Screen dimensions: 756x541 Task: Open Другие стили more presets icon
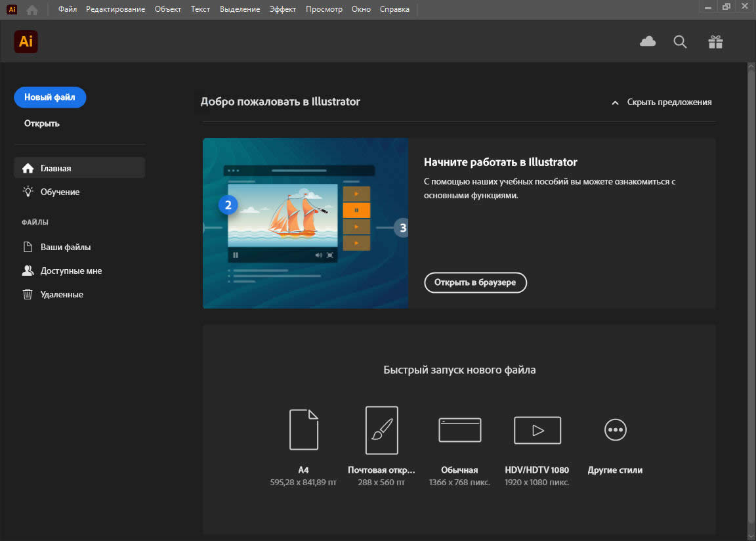pyautogui.click(x=615, y=430)
